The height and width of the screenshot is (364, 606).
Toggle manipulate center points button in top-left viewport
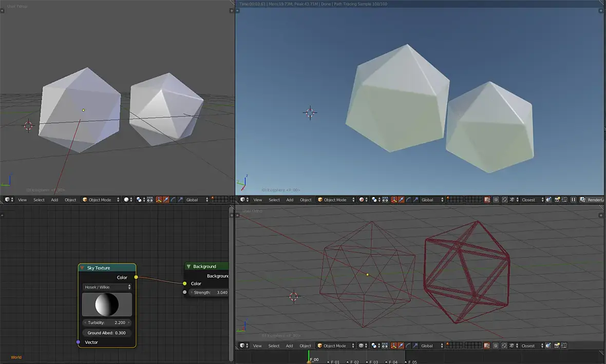(149, 200)
